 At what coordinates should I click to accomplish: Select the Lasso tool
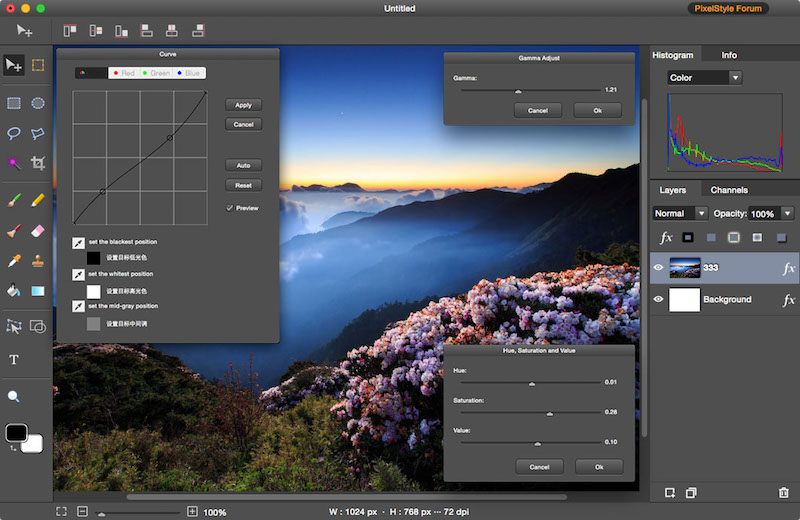tap(14, 133)
